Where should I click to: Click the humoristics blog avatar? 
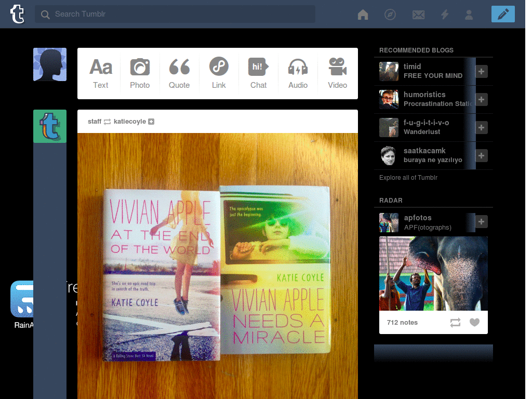click(x=389, y=99)
